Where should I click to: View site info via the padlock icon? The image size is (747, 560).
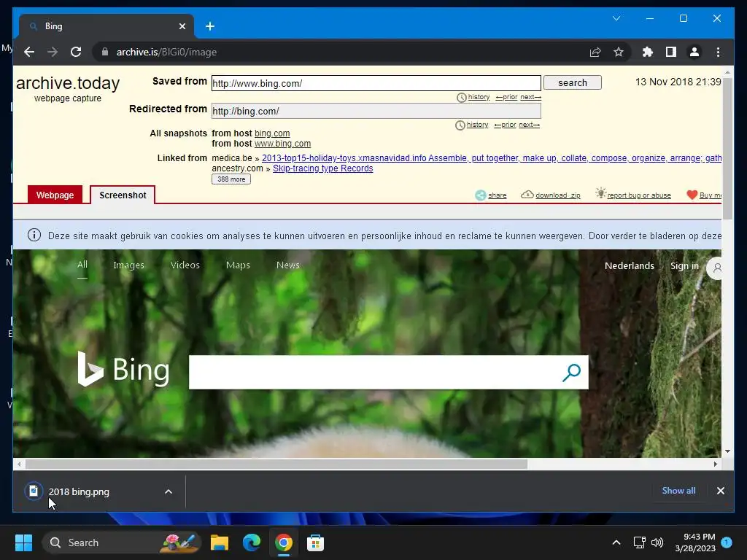pos(105,52)
